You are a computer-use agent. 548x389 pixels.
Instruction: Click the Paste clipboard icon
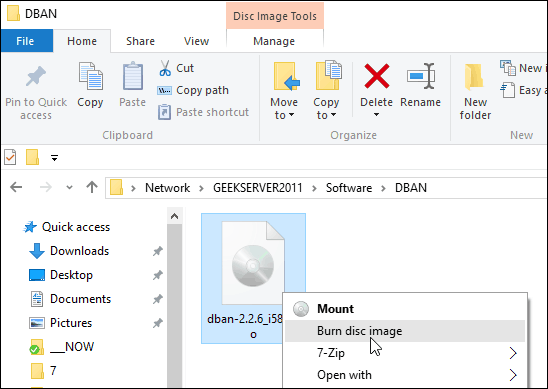tap(133, 76)
